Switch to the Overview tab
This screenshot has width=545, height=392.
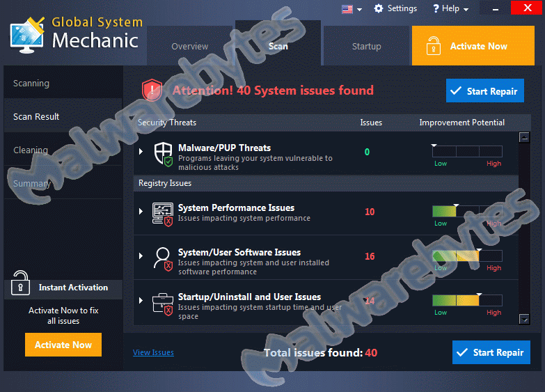click(x=190, y=46)
